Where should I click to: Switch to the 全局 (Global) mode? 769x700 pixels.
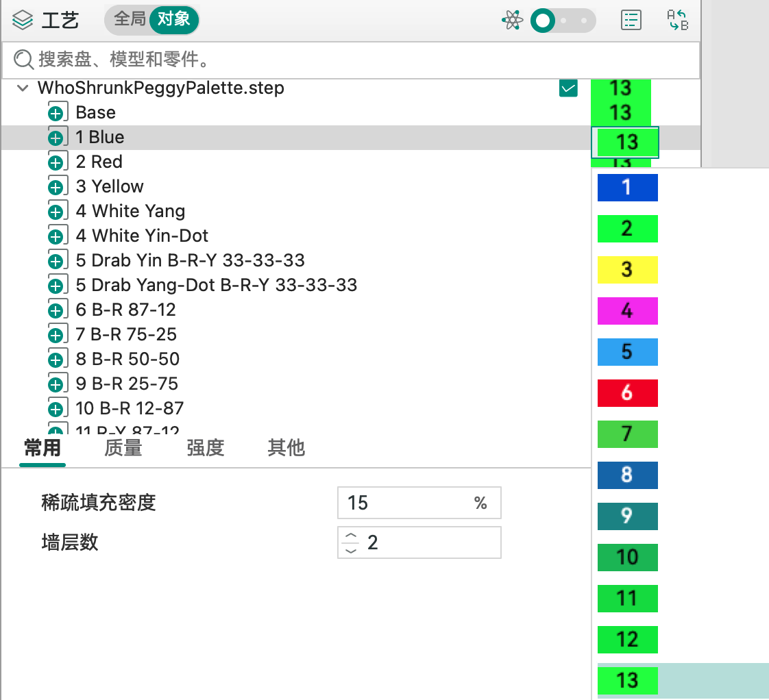point(130,19)
